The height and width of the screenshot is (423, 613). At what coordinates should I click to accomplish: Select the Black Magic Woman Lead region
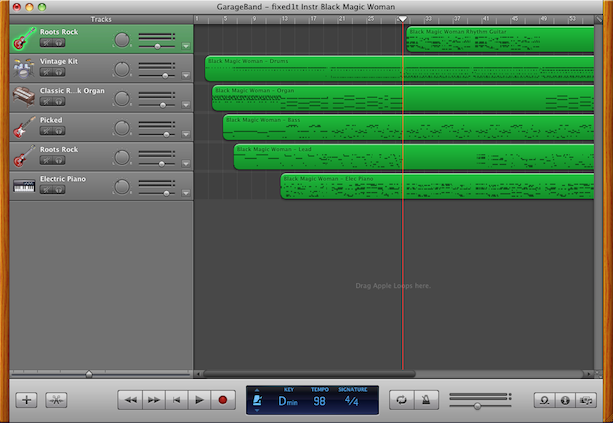pos(414,156)
